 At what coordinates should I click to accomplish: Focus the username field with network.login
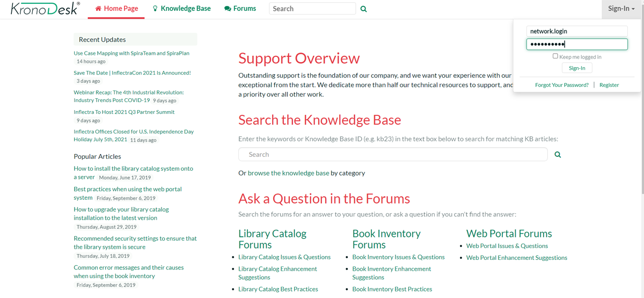[x=576, y=31]
